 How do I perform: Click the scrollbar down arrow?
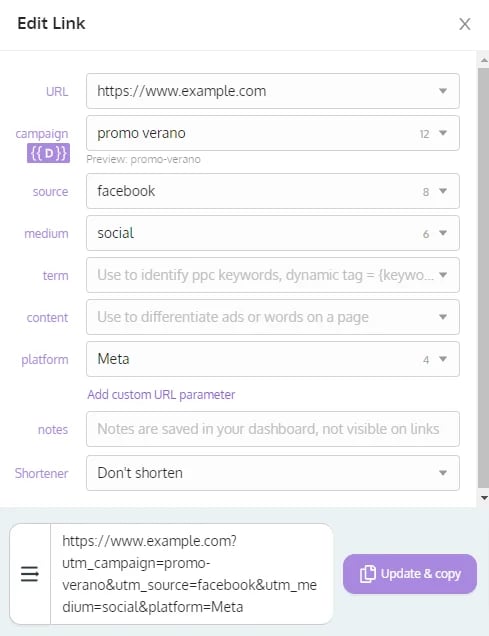tap(483, 498)
